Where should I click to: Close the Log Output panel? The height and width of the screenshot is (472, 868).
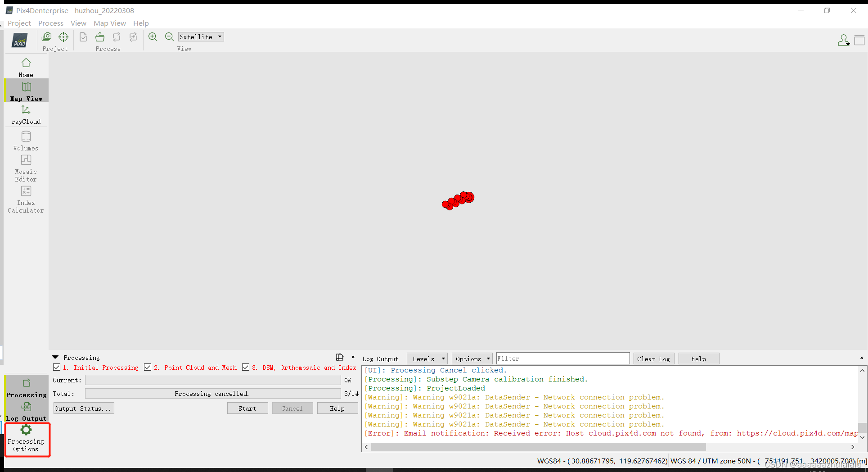coord(862,358)
